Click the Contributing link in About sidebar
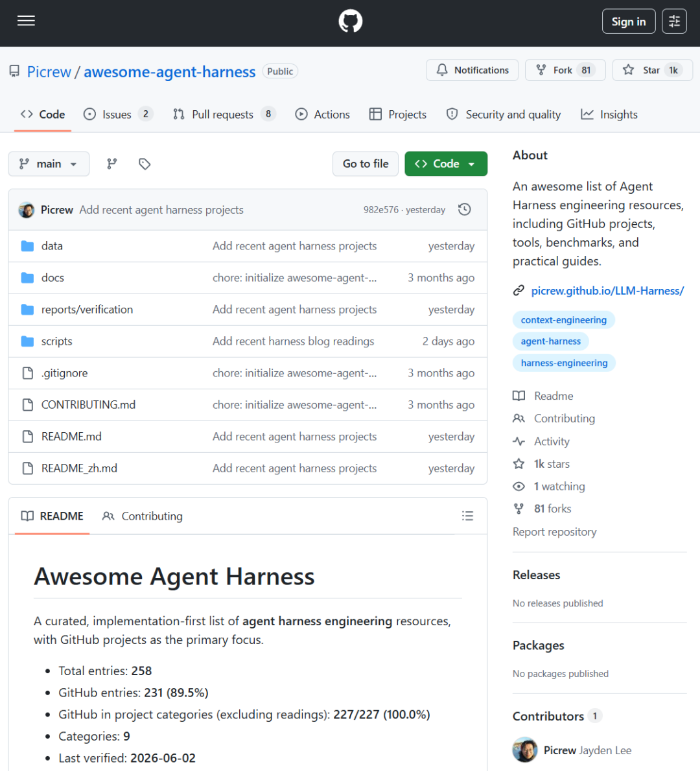The height and width of the screenshot is (771, 700). [x=565, y=419]
